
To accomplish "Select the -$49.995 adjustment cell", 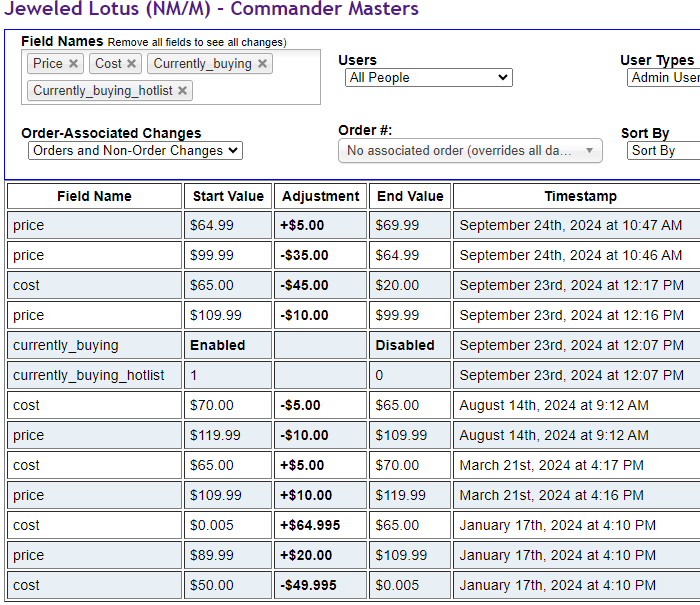I will [321, 584].
